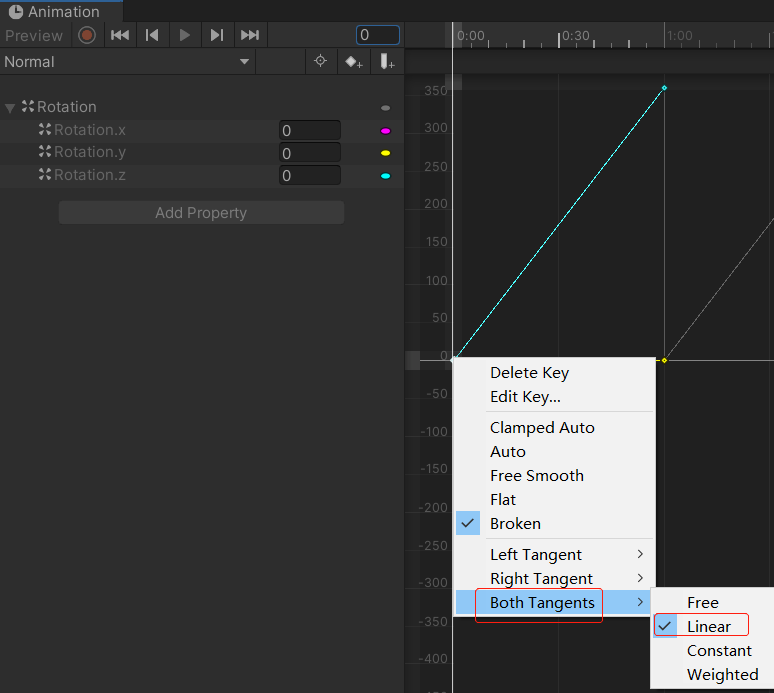Choose Free tangent option in submenu

coord(703,602)
